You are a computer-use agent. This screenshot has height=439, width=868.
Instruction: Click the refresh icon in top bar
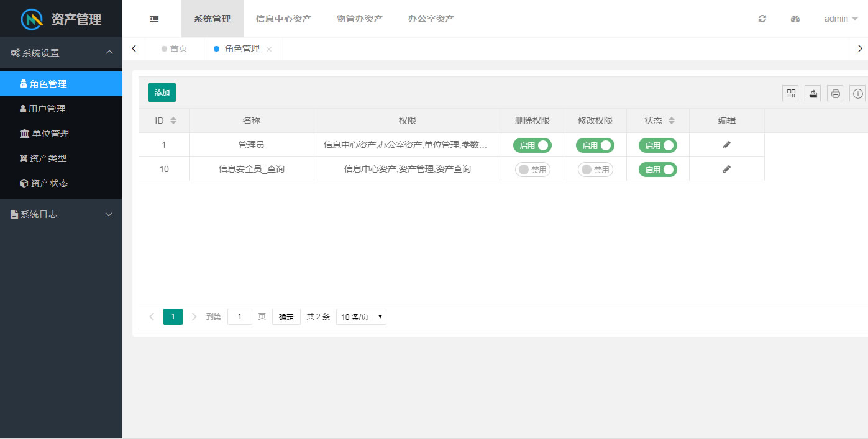[x=762, y=19]
